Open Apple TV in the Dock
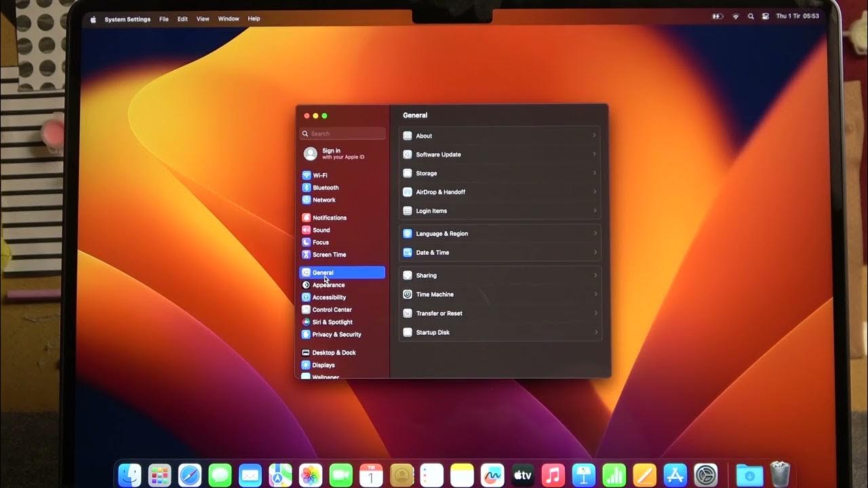The width and height of the screenshot is (868, 488). tap(523, 475)
